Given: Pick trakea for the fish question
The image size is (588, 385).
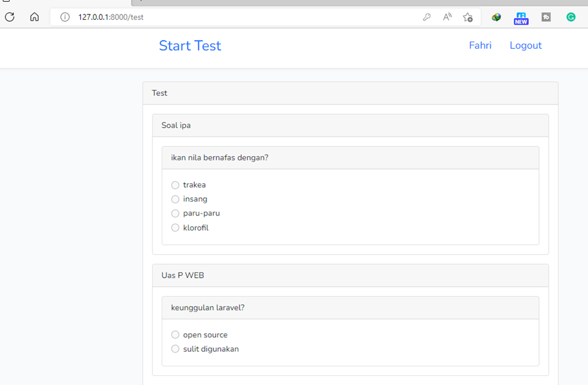Looking at the screenshot, I should (175, 185).
